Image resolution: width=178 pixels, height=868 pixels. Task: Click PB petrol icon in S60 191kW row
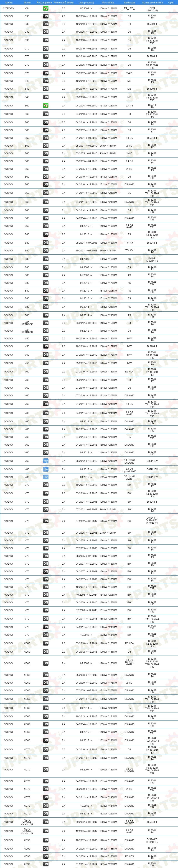point(46,106)
